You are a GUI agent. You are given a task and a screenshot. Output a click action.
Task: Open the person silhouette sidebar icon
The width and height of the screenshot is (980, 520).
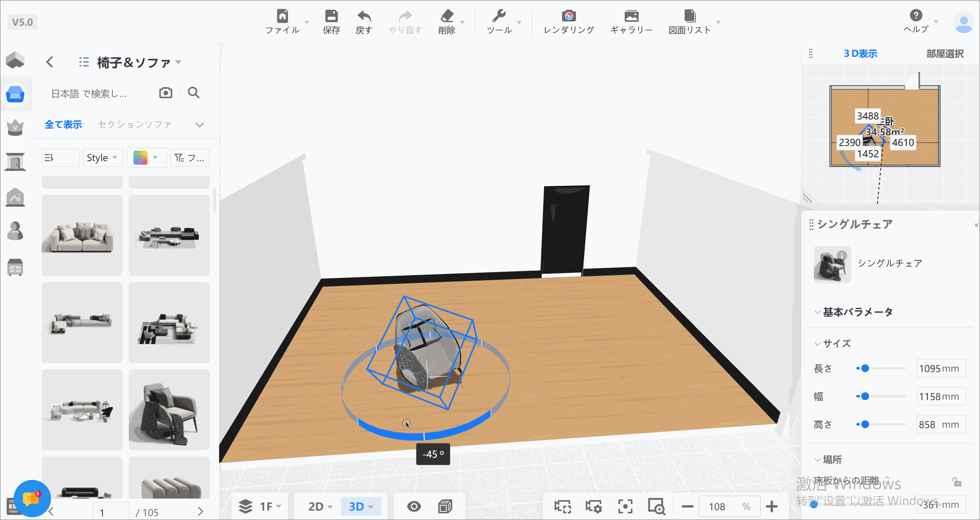coord(15,231)
